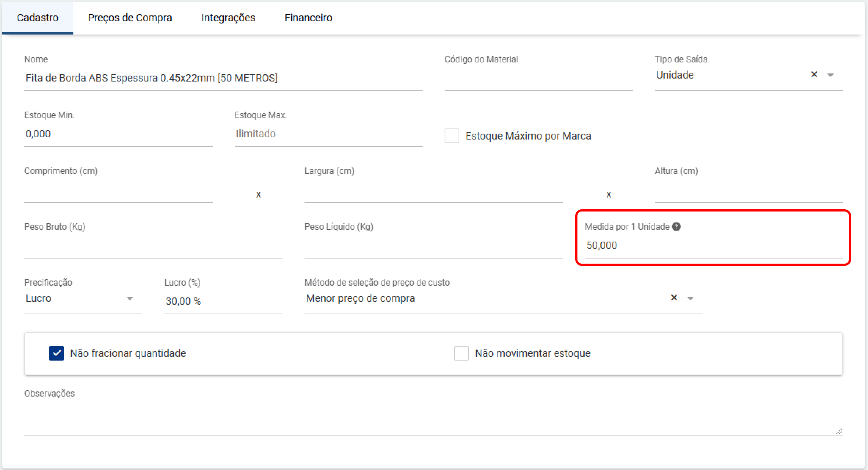Click the Estoque Min. field
Screen dimensions: 868x470
118,134
